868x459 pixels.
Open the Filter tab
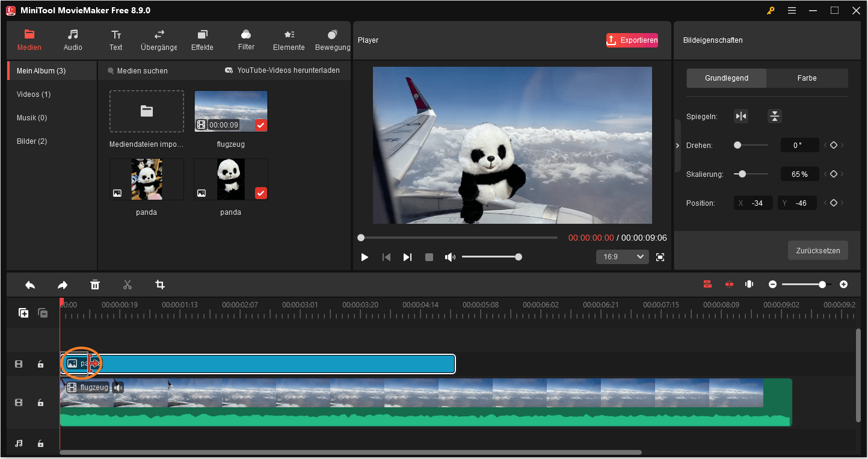pyautogui.click(x=246, y=40)
